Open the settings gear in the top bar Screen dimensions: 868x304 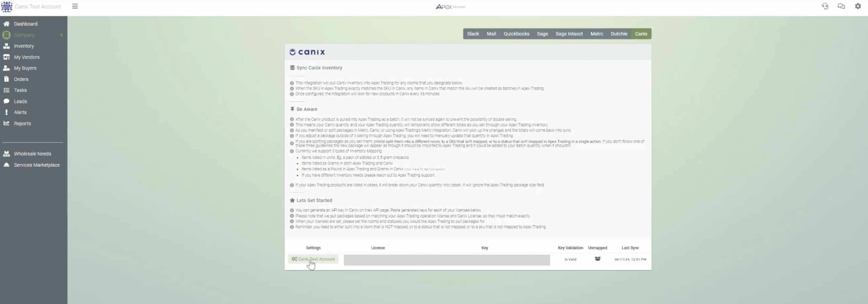[x=858, y=6]
